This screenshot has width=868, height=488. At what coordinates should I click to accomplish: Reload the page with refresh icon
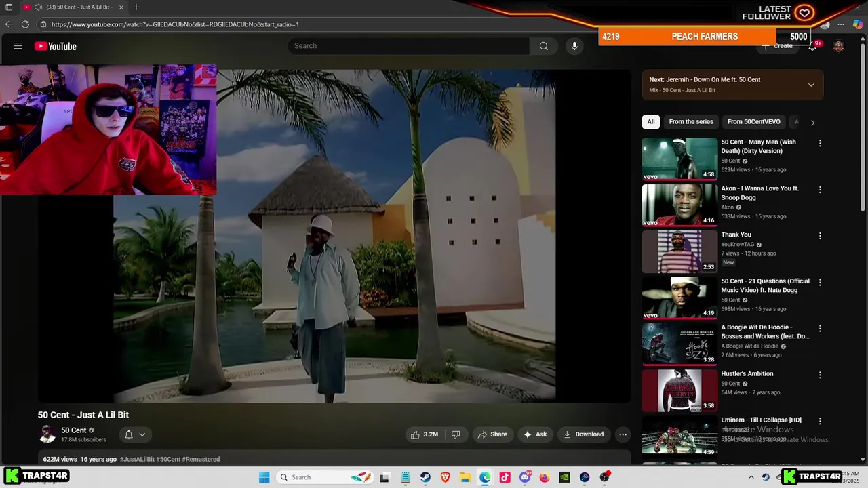click(25, 24)
